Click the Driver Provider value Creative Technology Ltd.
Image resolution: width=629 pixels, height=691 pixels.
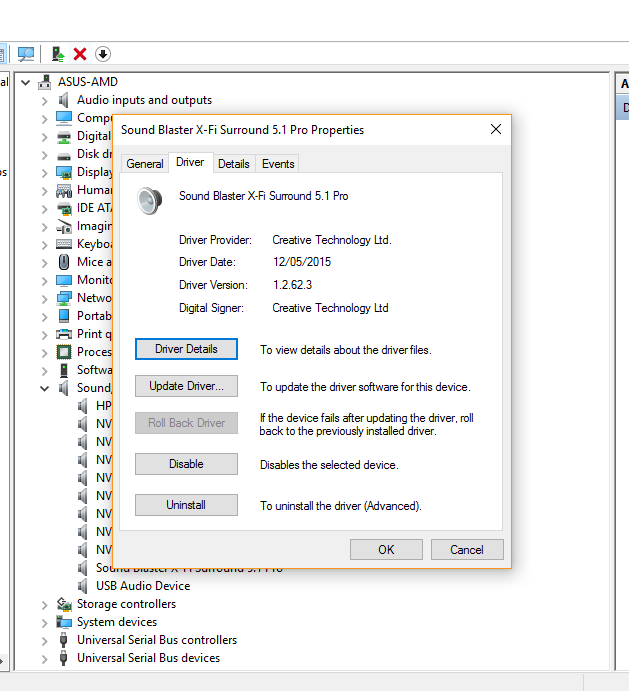pos(332,240)
